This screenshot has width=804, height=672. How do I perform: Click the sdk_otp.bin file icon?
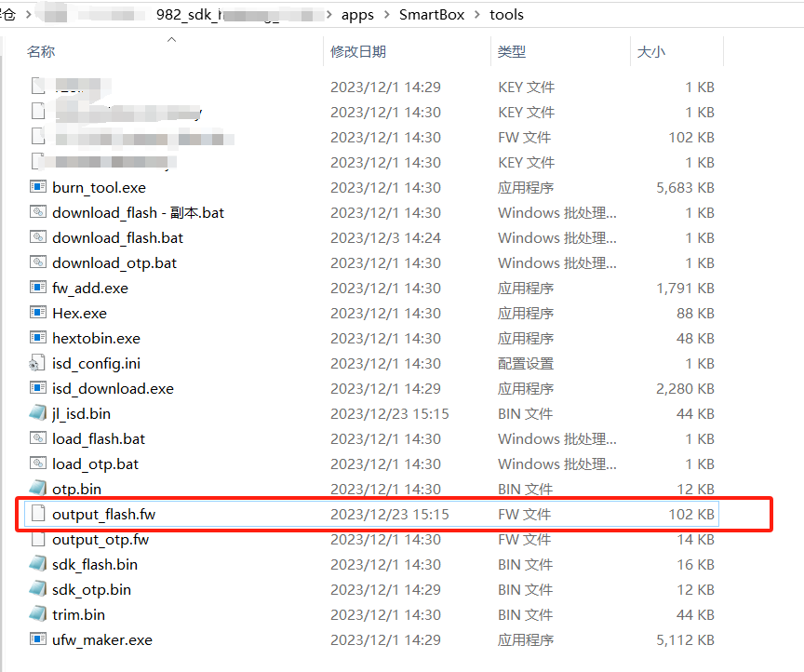coord(38,588)
